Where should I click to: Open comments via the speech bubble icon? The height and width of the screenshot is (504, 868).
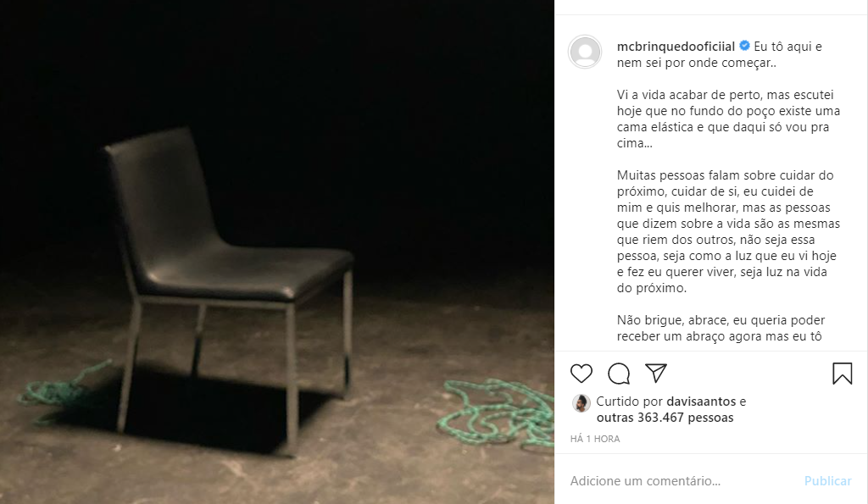click(x=619, y=374)
